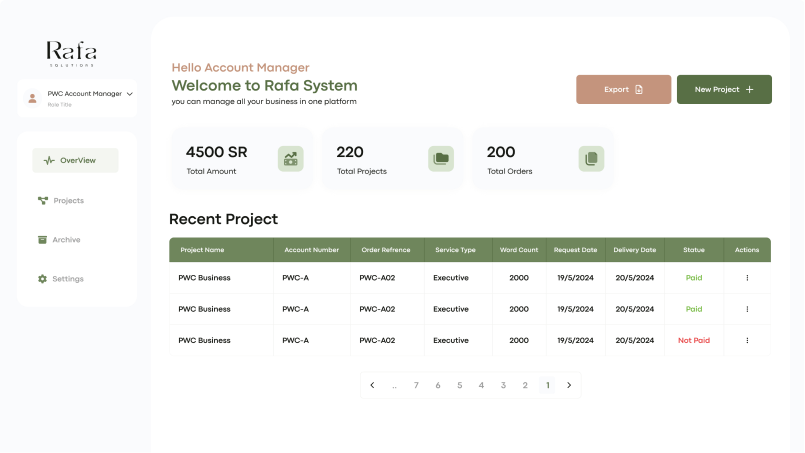Jump to page 7 in pagination

(x=416, y=385)
